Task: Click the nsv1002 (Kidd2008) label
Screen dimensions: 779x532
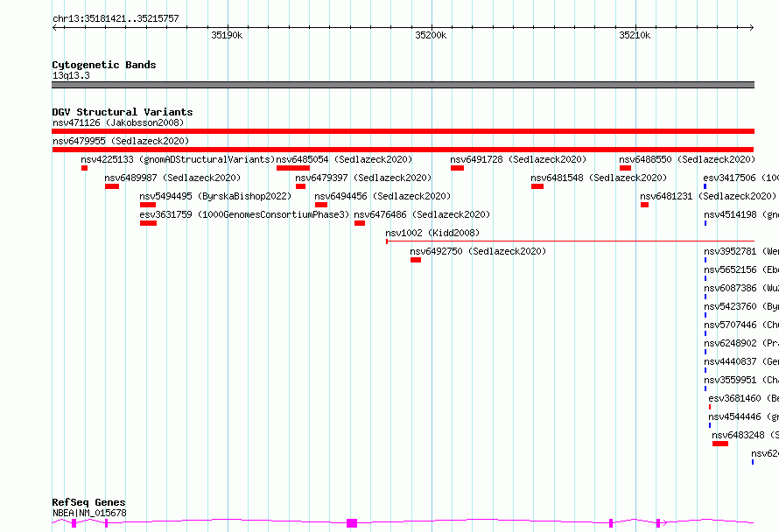Action: [x=432, y=233]
